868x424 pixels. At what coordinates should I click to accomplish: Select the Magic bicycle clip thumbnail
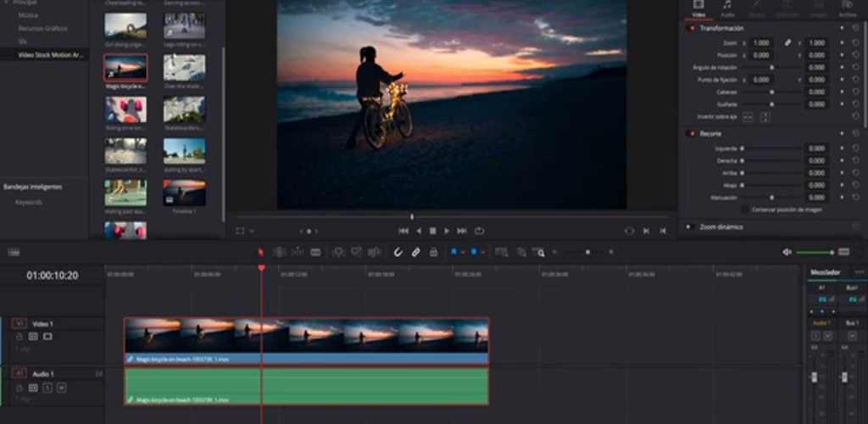click(x=125, y=68)
